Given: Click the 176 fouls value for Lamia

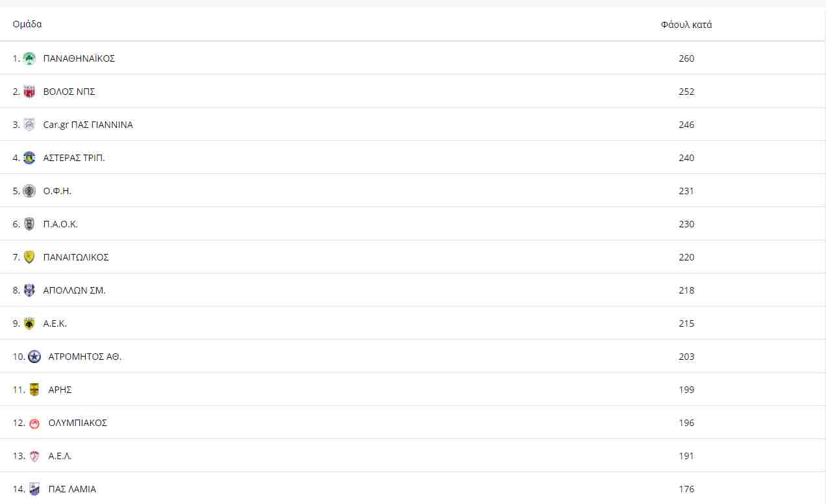Looking at the screenshot, I should [686, 489].
